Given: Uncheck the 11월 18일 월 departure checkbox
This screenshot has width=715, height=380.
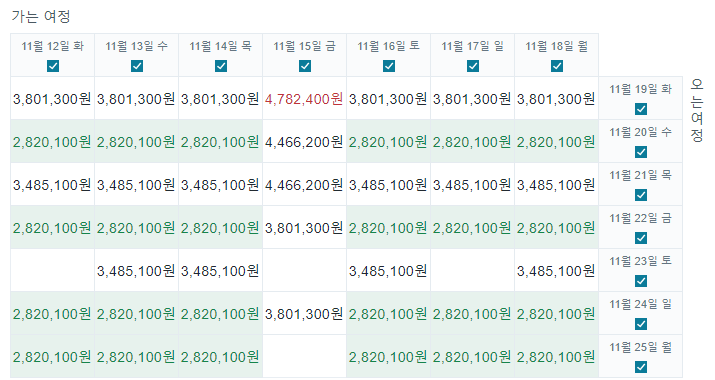Looking at the screenshot, I should 557,66.
